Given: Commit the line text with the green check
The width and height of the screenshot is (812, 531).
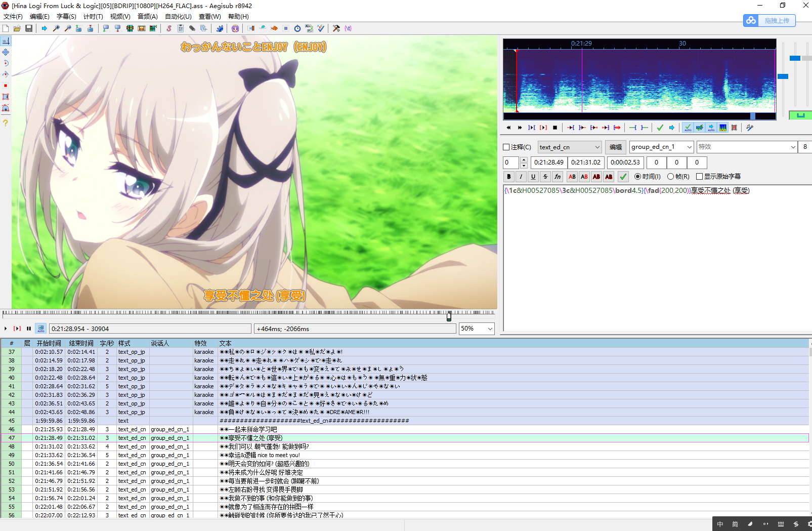Looking at the screenshot, I should coord(623,177).
